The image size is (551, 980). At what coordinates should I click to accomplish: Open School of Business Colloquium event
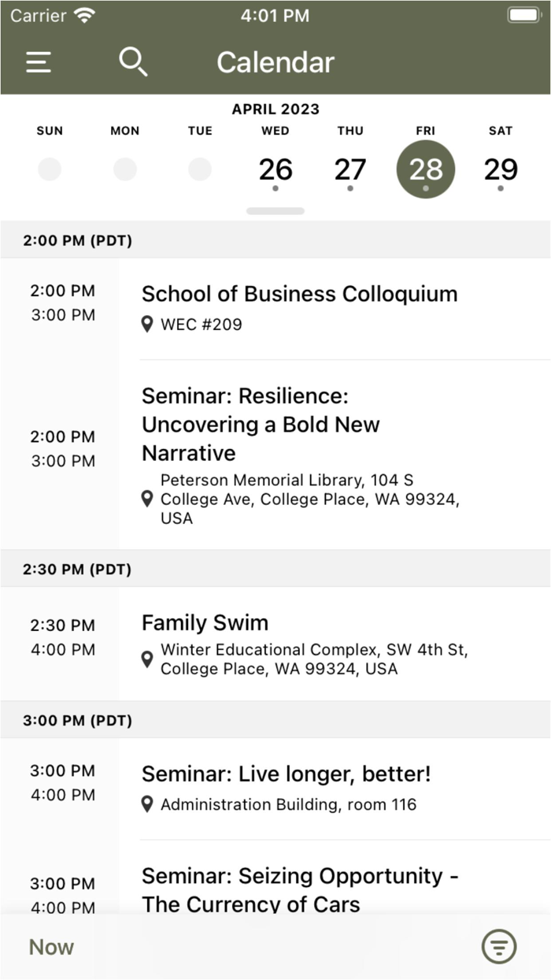point(299,294)
